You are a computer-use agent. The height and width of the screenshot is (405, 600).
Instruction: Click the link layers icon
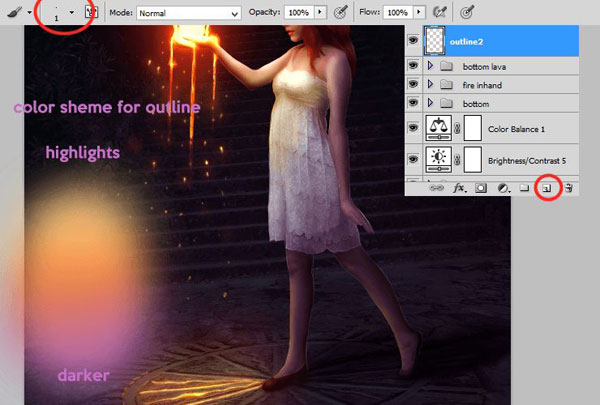coord(436,188)
